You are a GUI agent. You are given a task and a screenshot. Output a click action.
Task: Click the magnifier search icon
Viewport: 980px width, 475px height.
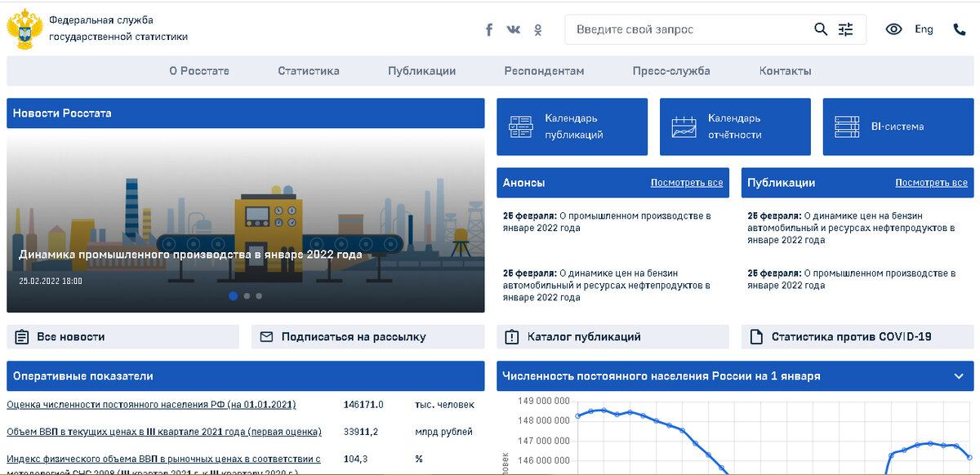[x=821, y=29]
